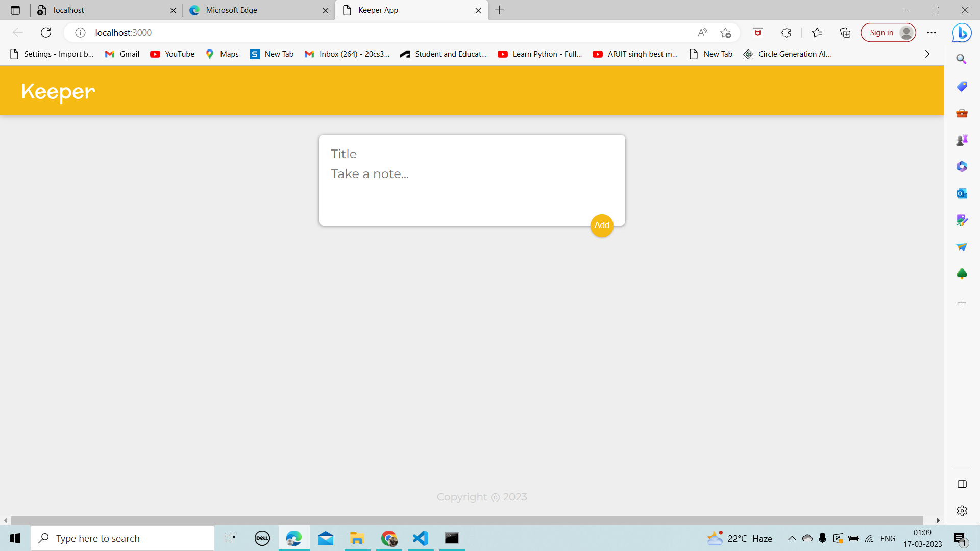
Task: Add this page to favorites star icon
Action: (725, 33)
